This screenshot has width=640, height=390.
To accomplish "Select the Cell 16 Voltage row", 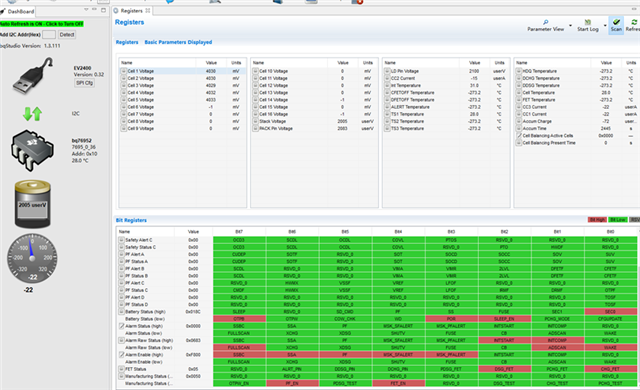I will coord(314,114).
